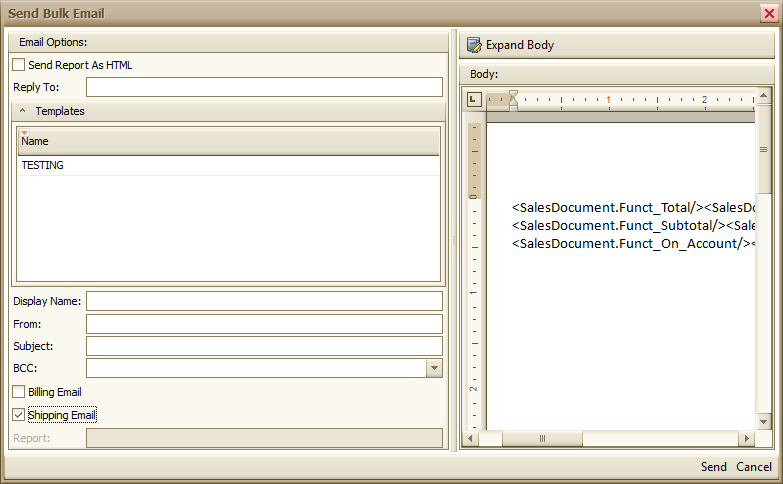Enable Send Report As HTML checkbox
Image resolution: width=783 pixels, height=484 pixels.
click(19, 65)
